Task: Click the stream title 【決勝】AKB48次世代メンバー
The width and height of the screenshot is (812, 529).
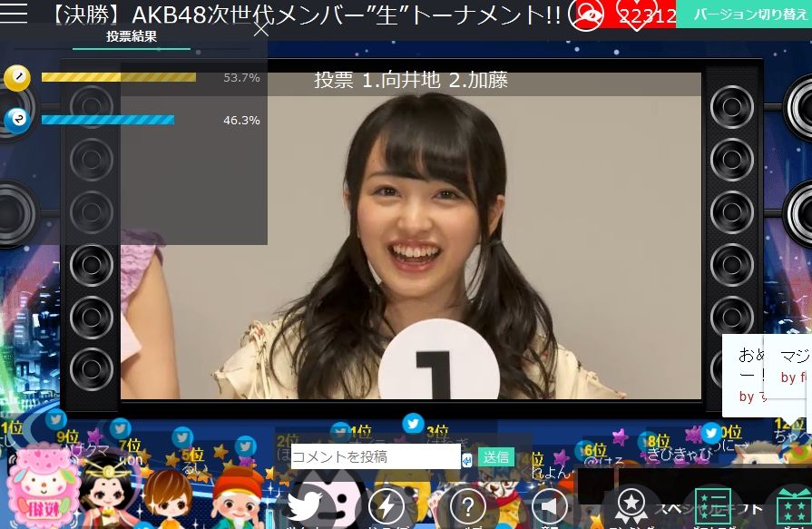Action: 307,15
